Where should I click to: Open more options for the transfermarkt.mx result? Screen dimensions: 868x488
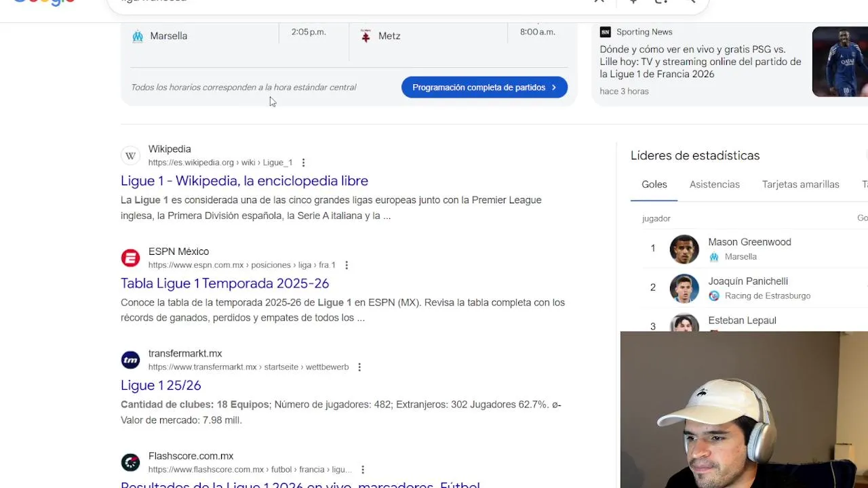(359, 367)
